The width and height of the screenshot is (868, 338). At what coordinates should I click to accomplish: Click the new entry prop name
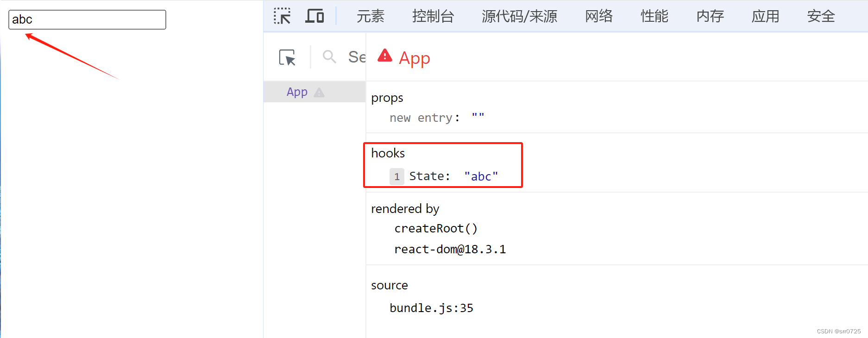pos(421,118)
